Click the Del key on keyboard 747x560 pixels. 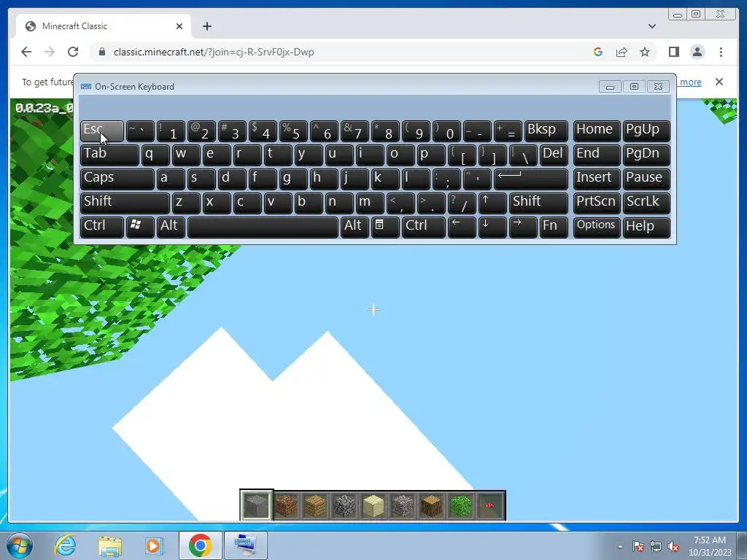pos(554,155)
